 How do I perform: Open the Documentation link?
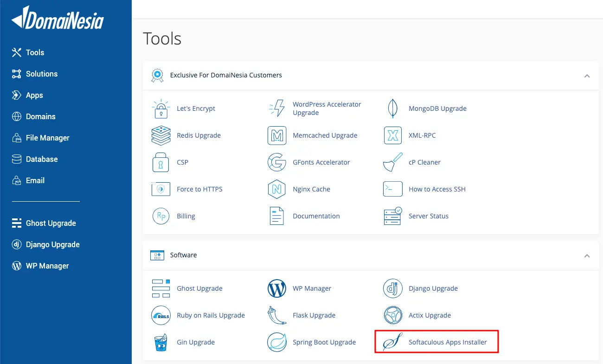316,216
